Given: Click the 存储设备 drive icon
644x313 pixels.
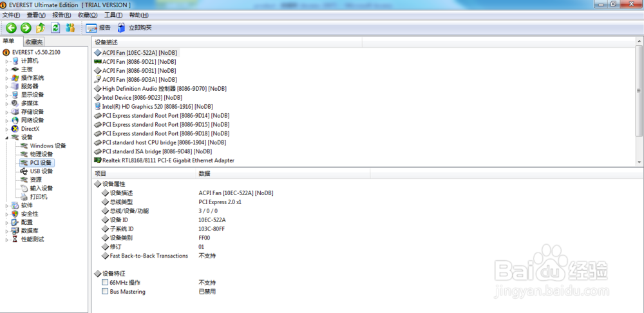Looking at the screenshot, I should click(15, 111).
